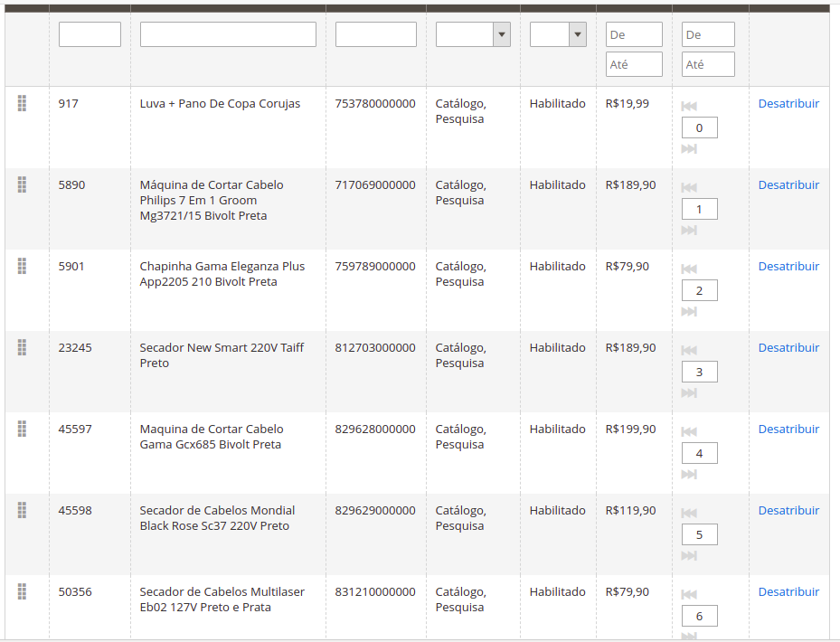Viewport: 840px width, 642px height.
Task: Click Desatribuir for Luva + Pano De Copa
Action: 788,103
